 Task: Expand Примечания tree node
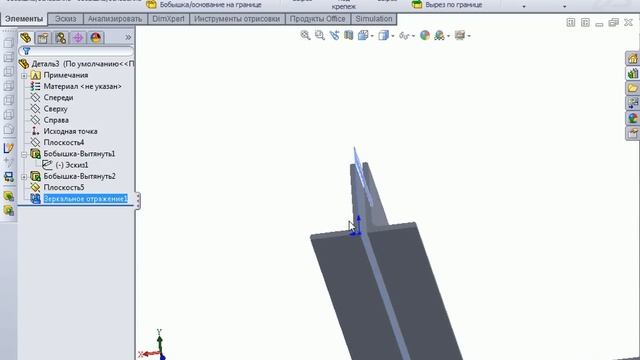point(24,76)
